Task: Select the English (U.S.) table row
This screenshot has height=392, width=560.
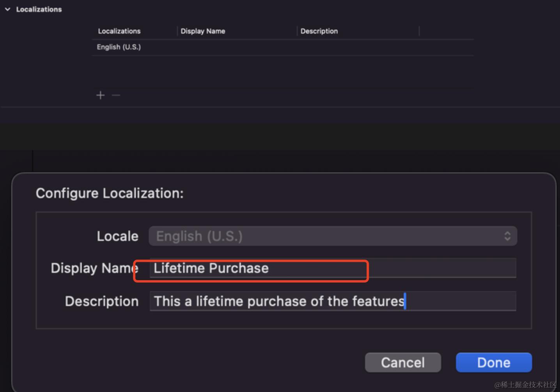Action: point(119,47)
